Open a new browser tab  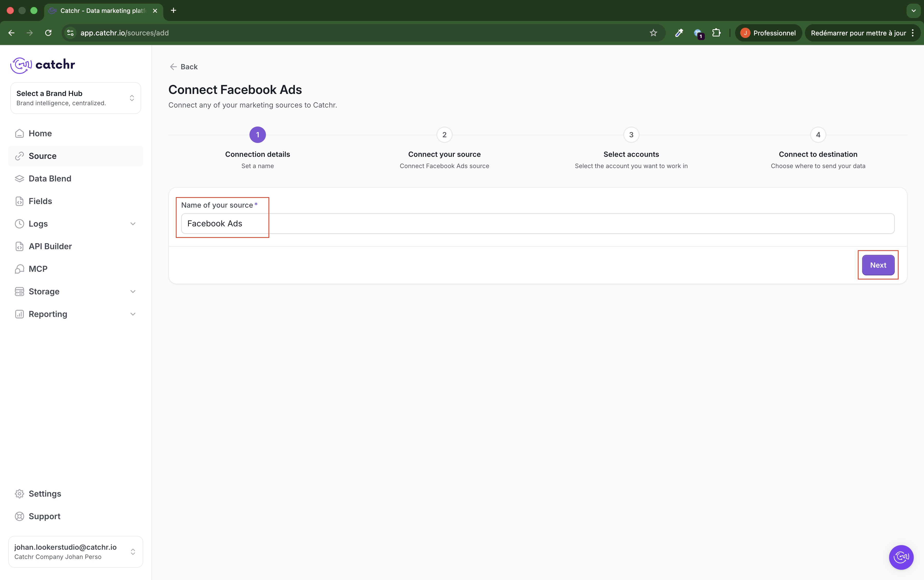(173, 10)
